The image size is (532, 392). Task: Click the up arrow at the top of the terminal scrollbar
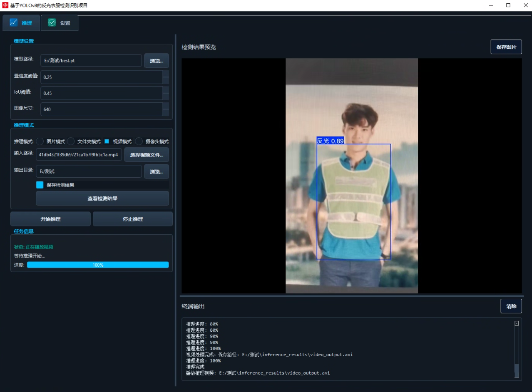pyautogui.click(x=517, y=323)
